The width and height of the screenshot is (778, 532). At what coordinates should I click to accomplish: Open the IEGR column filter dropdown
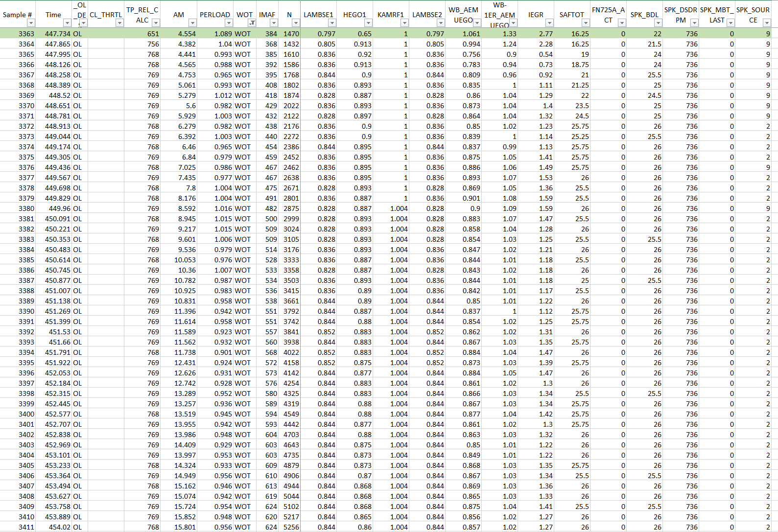(549, 23)
